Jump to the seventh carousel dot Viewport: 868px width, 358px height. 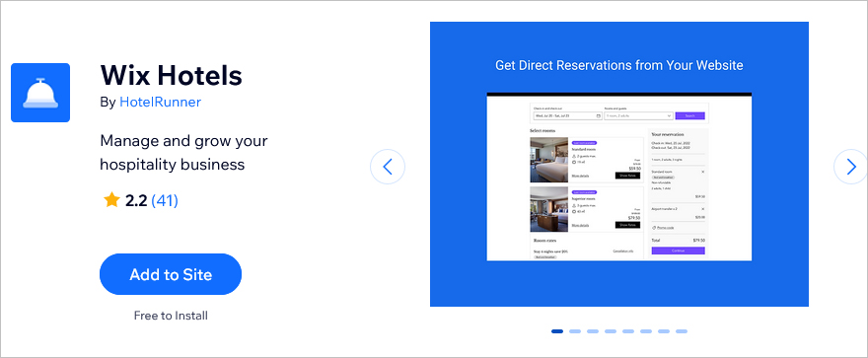[x=663, y=331]
